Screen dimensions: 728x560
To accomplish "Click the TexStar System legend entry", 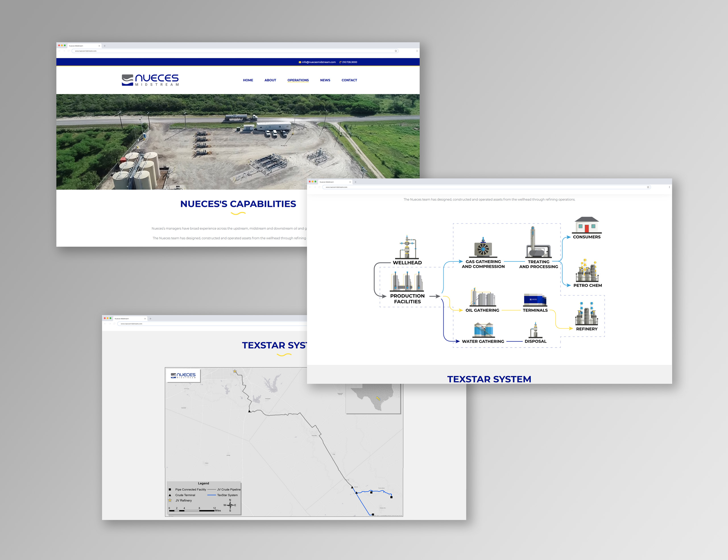I will 223,495.
